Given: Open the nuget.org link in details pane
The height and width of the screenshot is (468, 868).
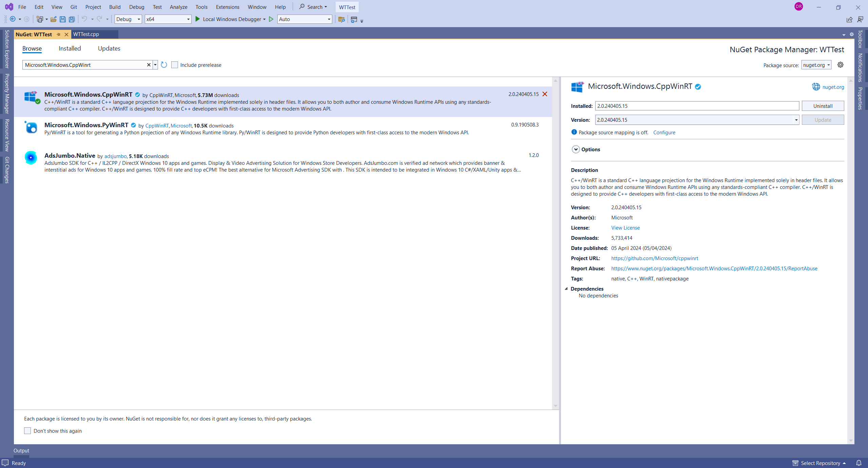Looking at the screenshot, I should 833,87.
